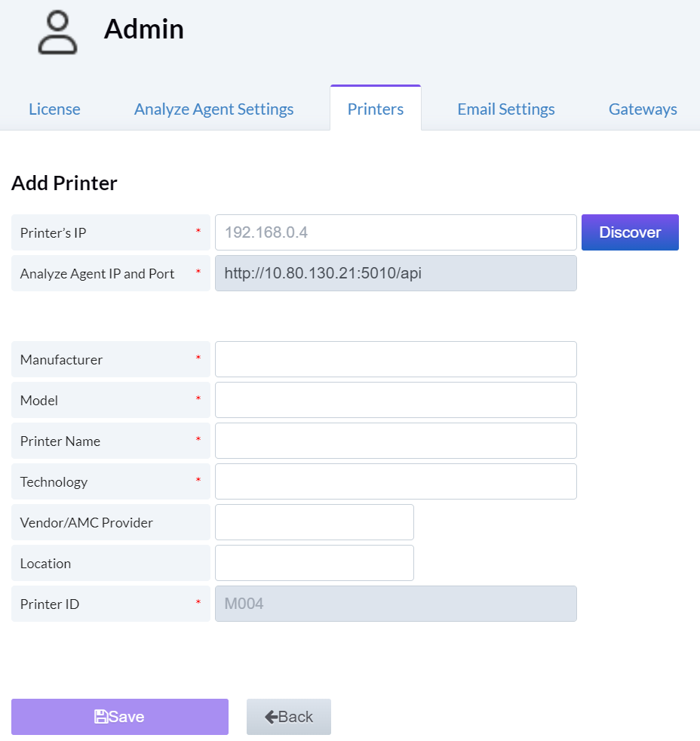Image resolution: width=700 pixels, height=741 pixels.
Task: Click the Location label
Action: click(45, 564)
